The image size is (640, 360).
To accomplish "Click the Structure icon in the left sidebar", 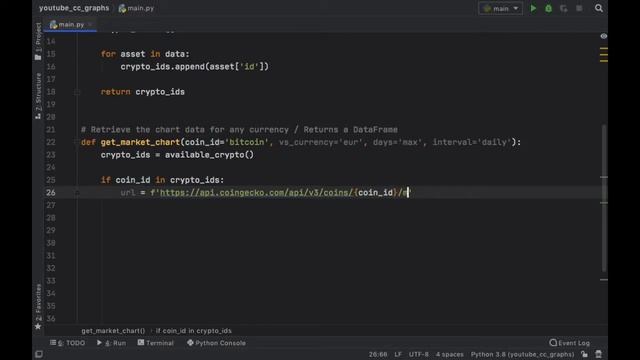I will coord(38,116).
